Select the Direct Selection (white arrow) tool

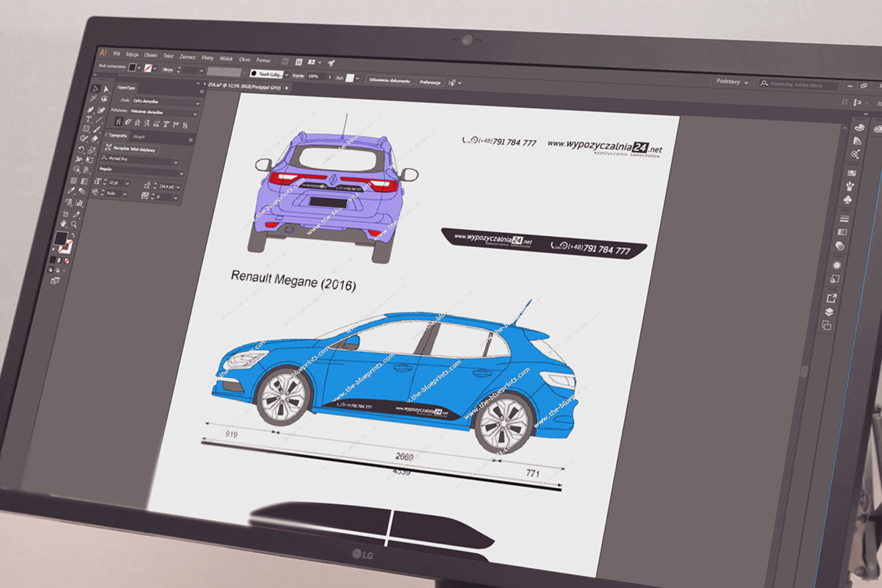(106, 90)
